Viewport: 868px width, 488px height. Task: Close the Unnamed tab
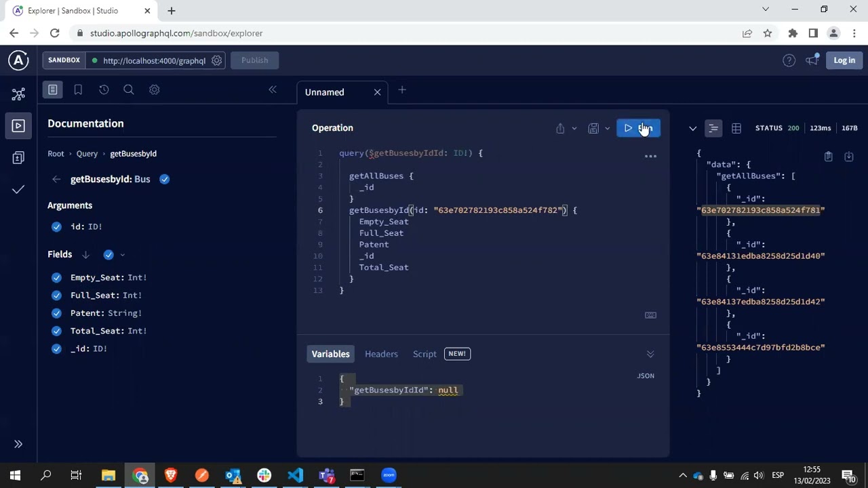[x=378, y=92]
